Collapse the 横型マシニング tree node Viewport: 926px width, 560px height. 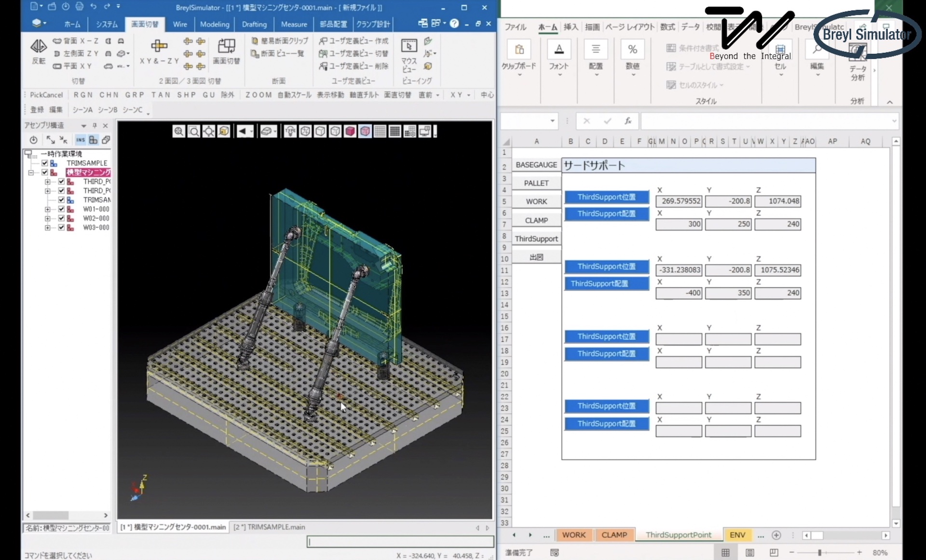coord(31,173)
